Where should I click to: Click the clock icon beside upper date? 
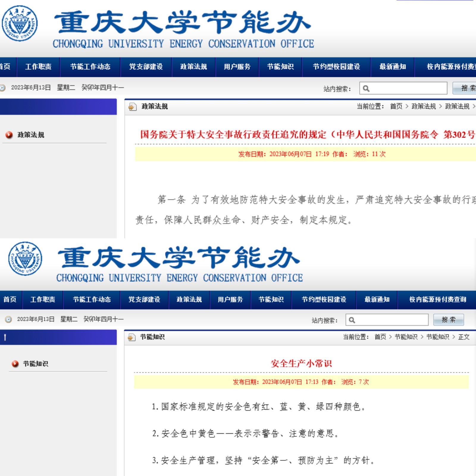click(x=2, y=88)
